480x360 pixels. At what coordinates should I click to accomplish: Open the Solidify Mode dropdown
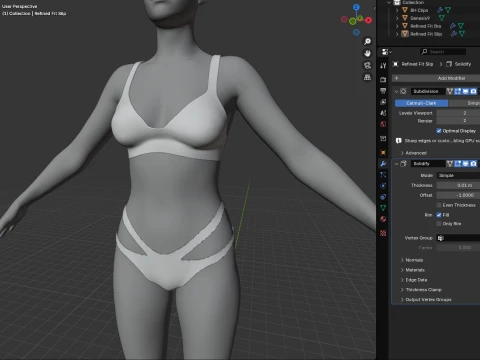[x=458, y=175]
